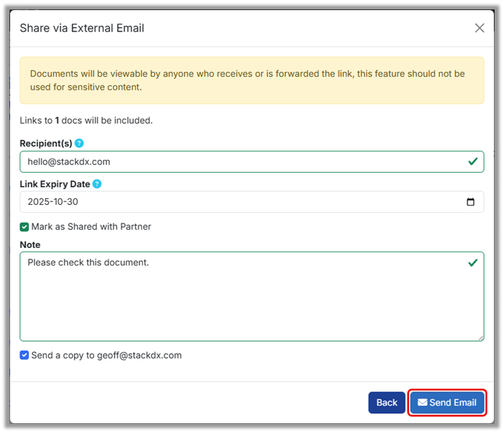Uncheck Mark as Shared with Partner
Screen dimensions: 504x434
pyautogui.click(x=24, y=227)
